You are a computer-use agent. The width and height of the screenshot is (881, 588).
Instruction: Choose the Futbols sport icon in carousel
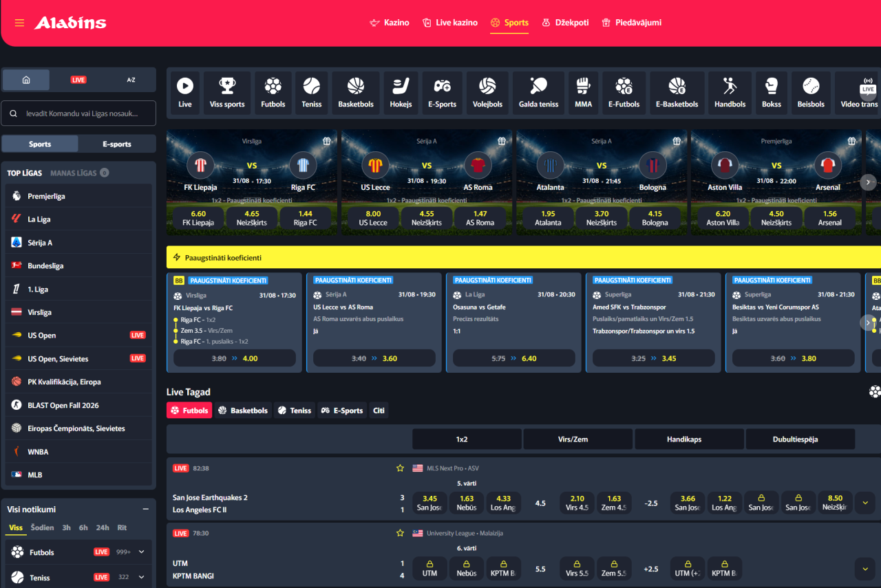point(273,93)
